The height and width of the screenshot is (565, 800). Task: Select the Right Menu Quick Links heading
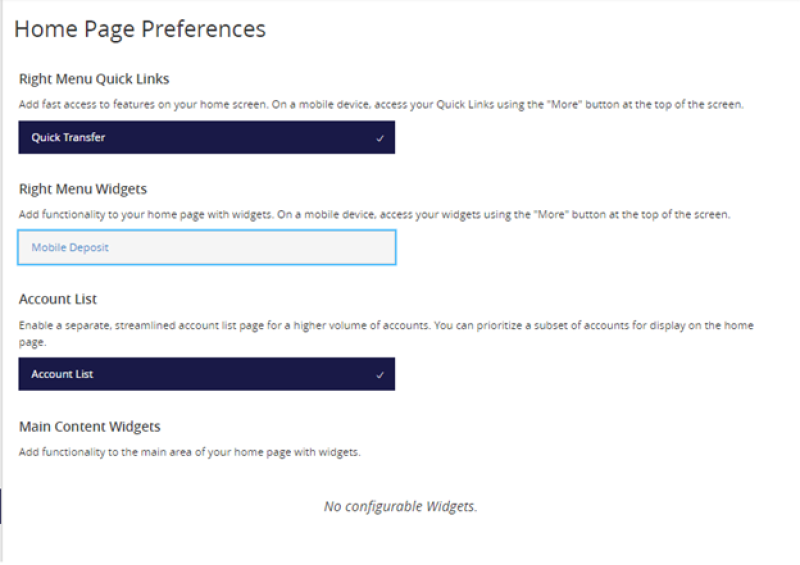pyautogui.click(x=94, y=79)
